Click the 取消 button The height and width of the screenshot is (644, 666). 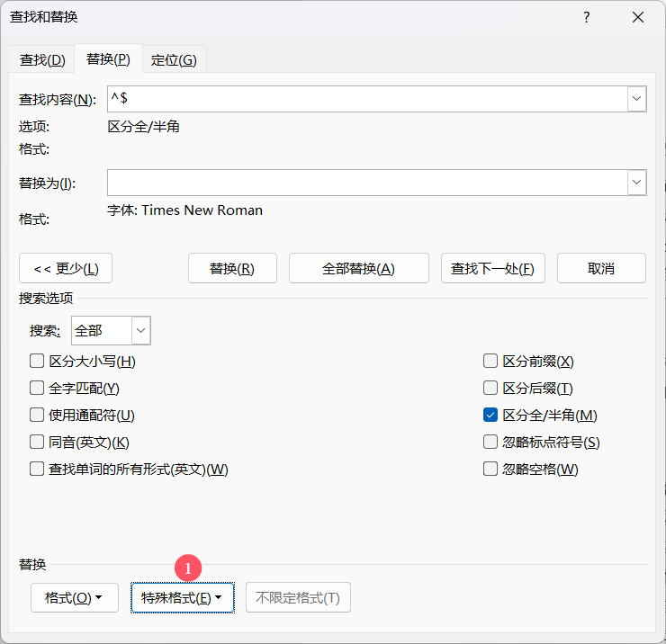tap(601, 268)
